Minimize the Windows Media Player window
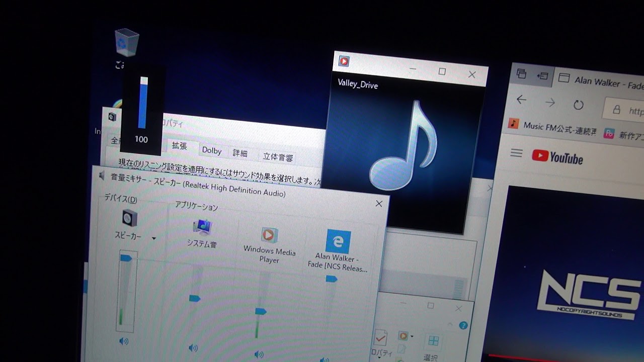The height and width of the screenshot is (362, 644). [413, 69]
